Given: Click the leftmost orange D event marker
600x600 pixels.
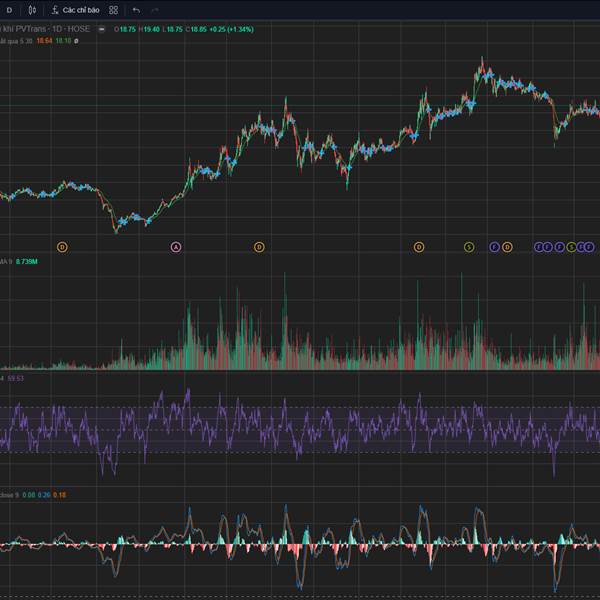Looking at the screenshot, I should 62,246.
